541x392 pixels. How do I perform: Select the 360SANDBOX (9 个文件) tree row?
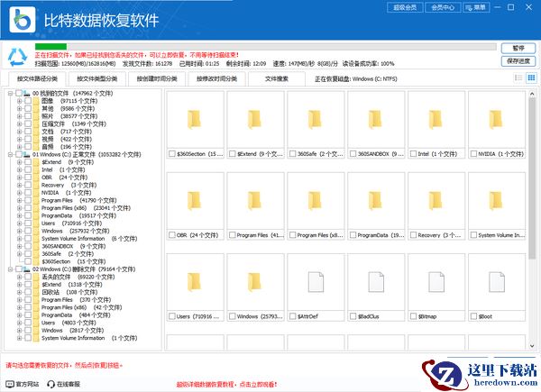tap(74, 246)
